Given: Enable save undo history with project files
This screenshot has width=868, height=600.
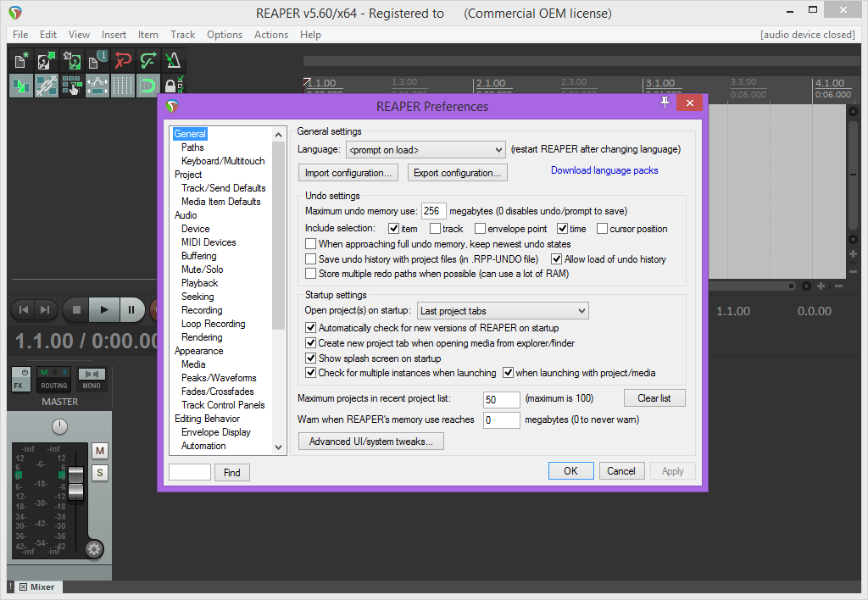Looking at the screenshot, I should pyautogui.click(x=310, y=259).
